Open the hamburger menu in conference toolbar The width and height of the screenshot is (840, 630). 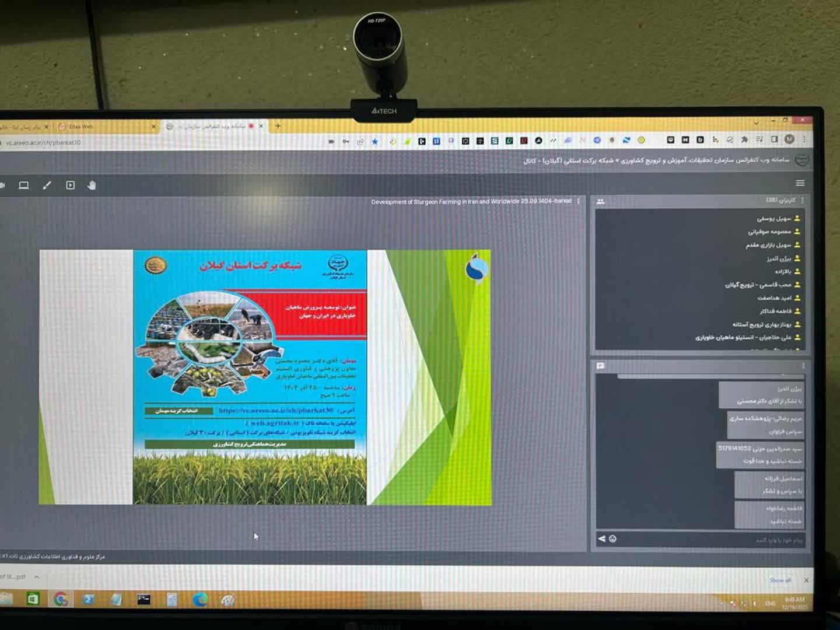point(800,183)
